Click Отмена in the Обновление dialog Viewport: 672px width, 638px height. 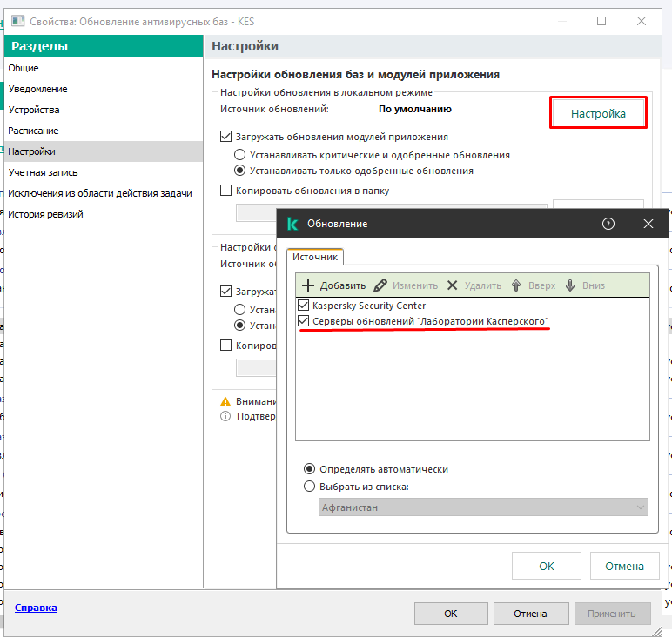pyautogui.click(x=624, y=566)
